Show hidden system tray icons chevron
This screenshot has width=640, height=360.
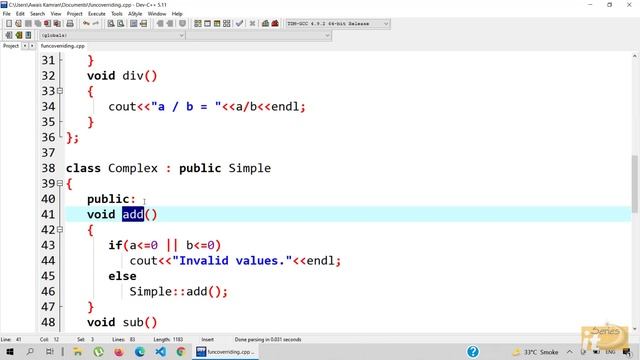(x=569, y=351)
